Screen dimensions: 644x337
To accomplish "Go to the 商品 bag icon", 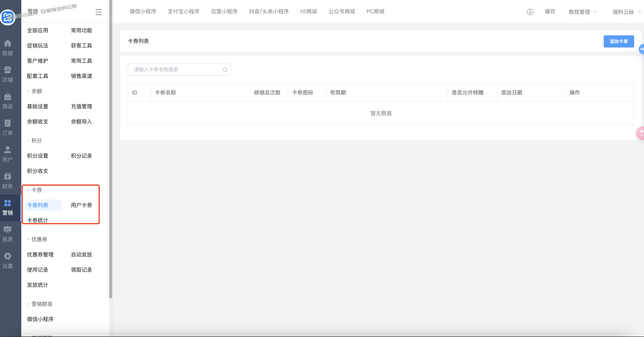I will tap(7, 97).
